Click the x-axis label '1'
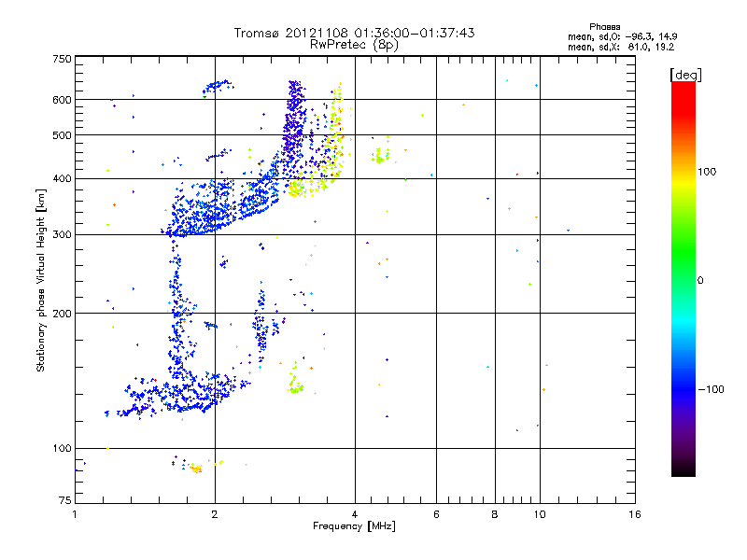747x560 pixels. [75, 514]
